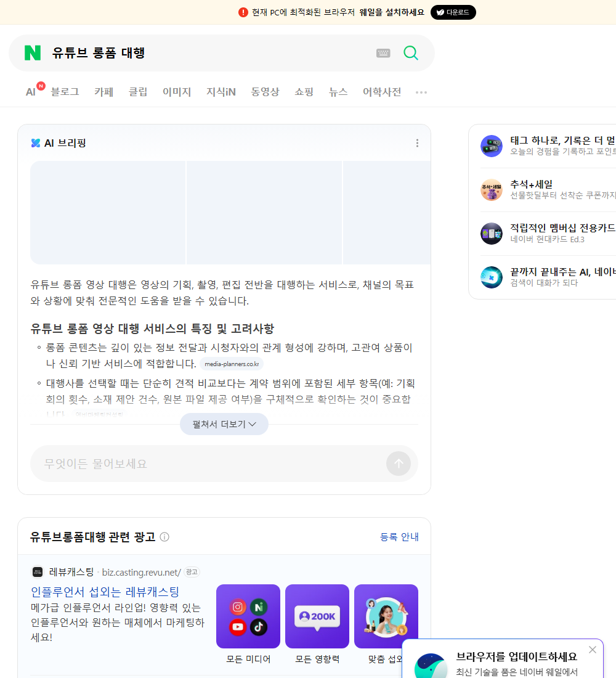616x678 pixels.
Task: Switch to the 뉴스 tab
Action: tap(338, 92)
